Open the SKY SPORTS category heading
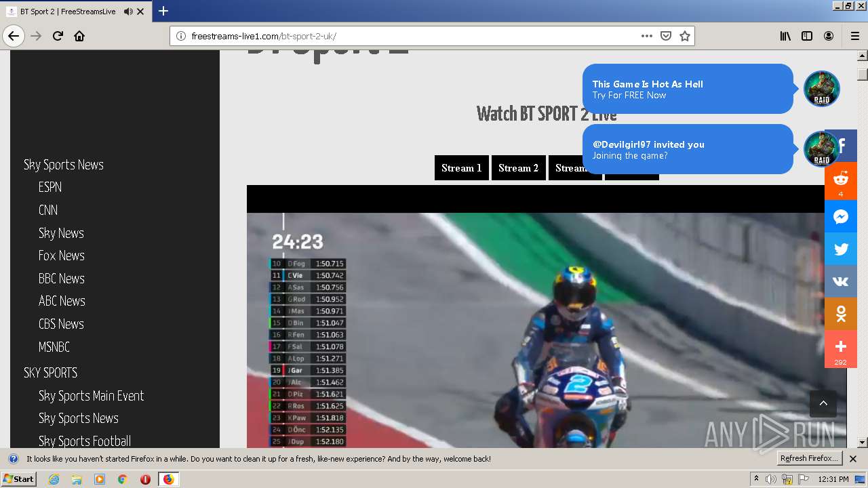Screen dimensions: 868x488 tap(51, 373)
